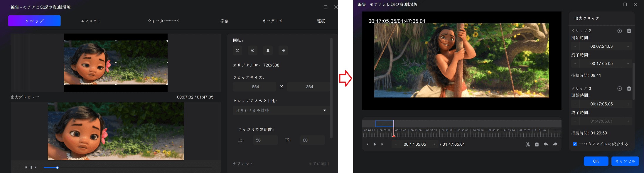Image resolution: width=644 pixels, height=173 pixels.
Task: Toggle 一つのファイルに統合する checkbox
Action: coord(575,144)
